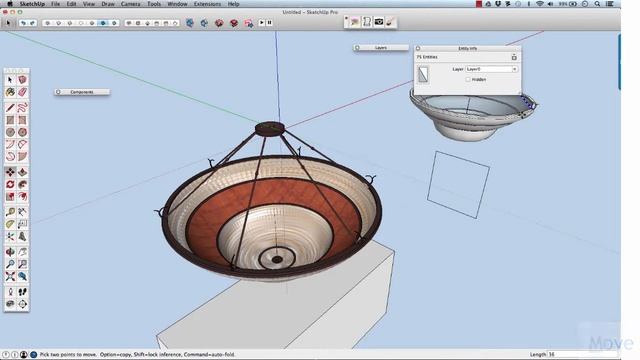Open the Apple menu

click(9, 4)
